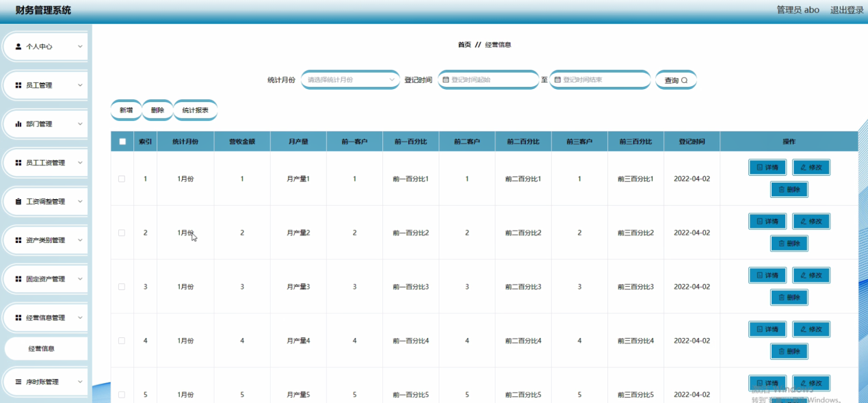Click 修改 for row index 3
Viewport: 868px width, 403px height.
pyautogui.click(x=811, y=275)
